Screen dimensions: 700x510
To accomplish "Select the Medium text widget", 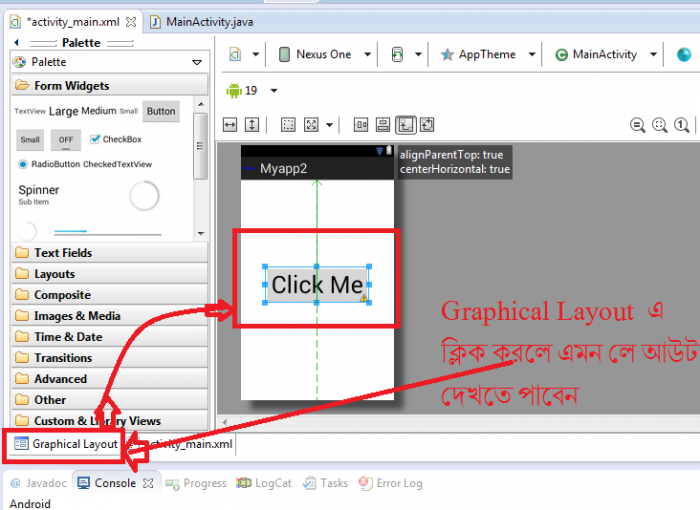I will pyautogui.click(x=98, y=111).
